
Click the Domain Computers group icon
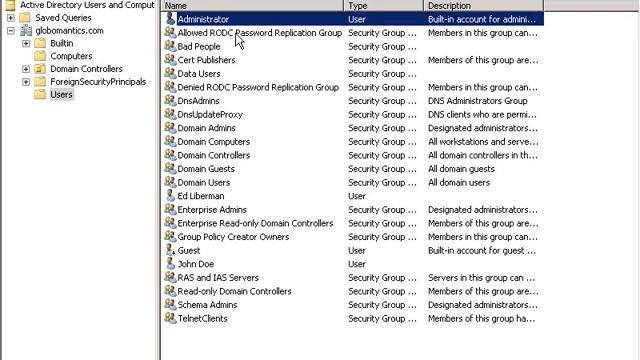point(170,141)
